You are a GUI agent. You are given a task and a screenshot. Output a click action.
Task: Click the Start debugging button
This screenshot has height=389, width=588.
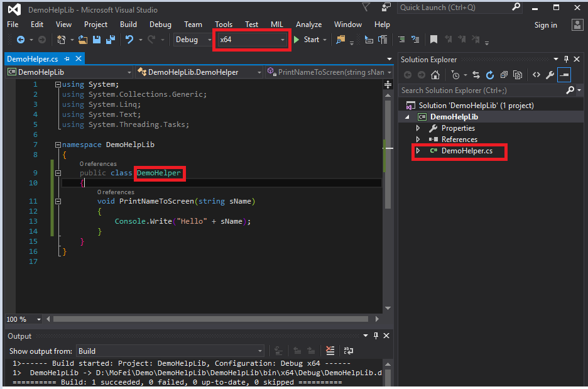(306, 39)
